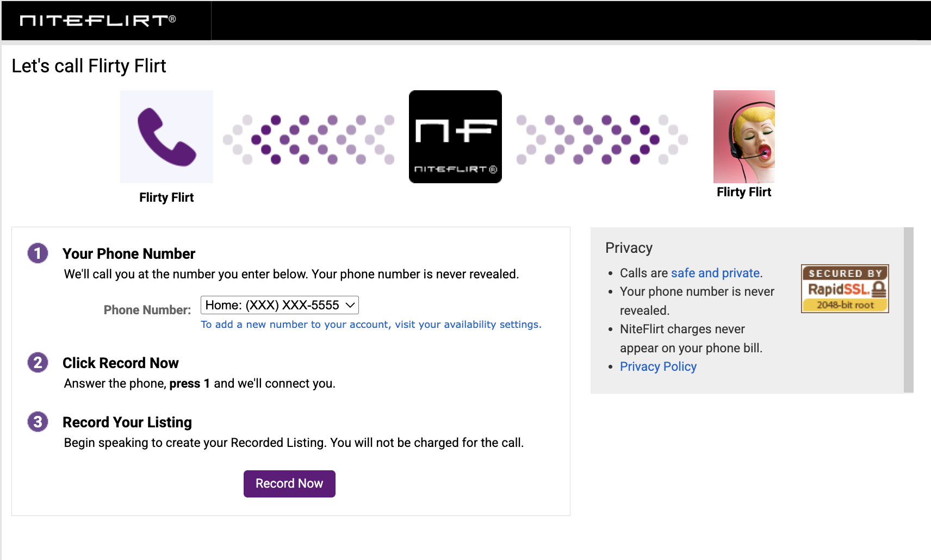The height and width of the screenshot is (560, 931).
Task: Open the Phone Number dropdown
Action: (x=280, y=305)
